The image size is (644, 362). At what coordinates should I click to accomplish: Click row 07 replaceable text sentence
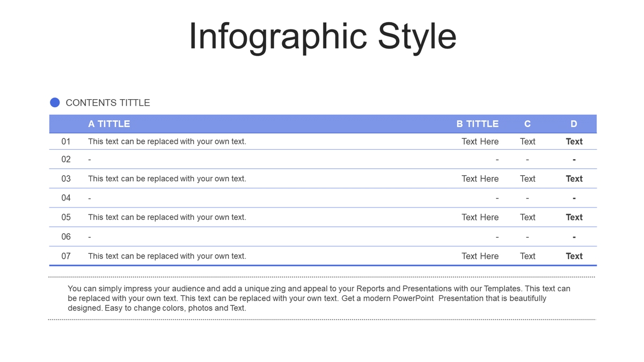click(167, 256)
